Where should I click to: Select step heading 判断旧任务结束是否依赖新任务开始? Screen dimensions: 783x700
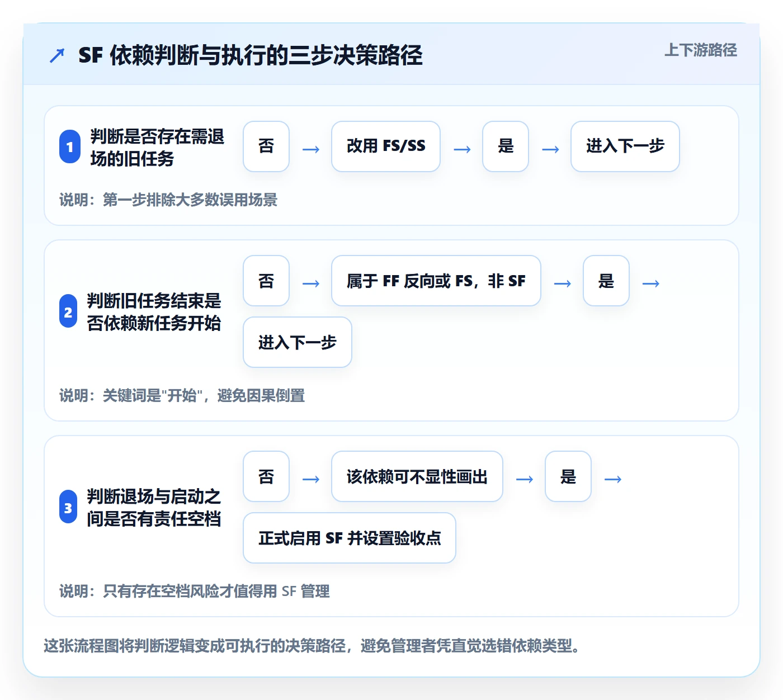(x=154, y=311)
